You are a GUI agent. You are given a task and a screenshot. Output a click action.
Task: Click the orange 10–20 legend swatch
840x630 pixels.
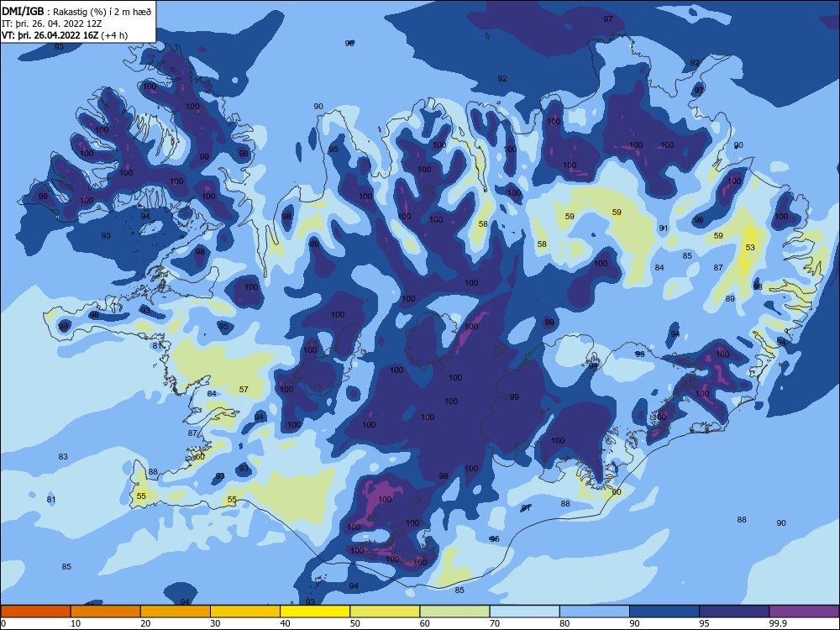click(106, 612)
